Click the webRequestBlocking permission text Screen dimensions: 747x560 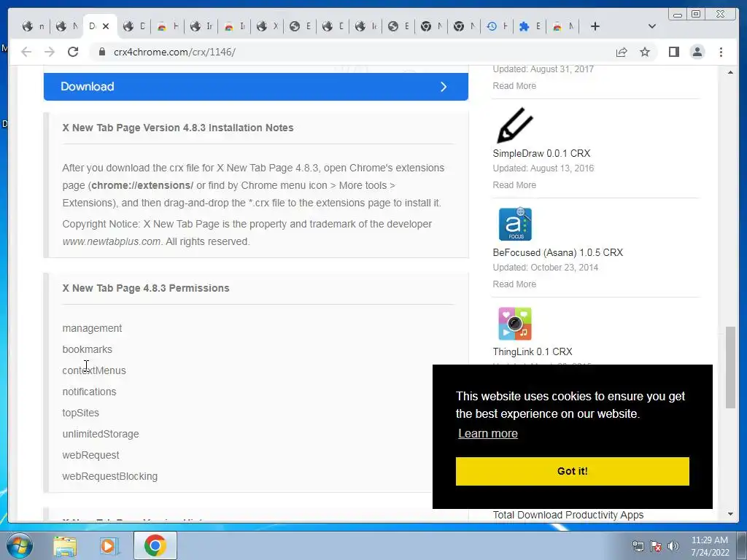[x=109, y=476]
